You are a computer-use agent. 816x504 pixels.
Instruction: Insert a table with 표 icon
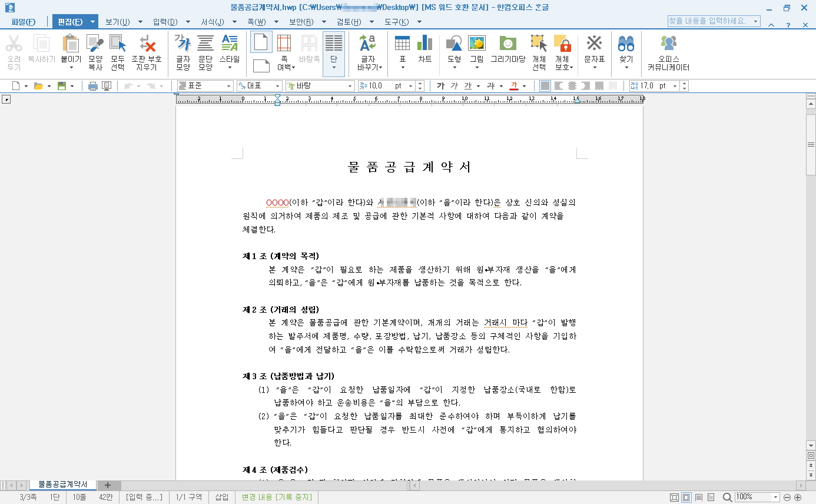402,44
